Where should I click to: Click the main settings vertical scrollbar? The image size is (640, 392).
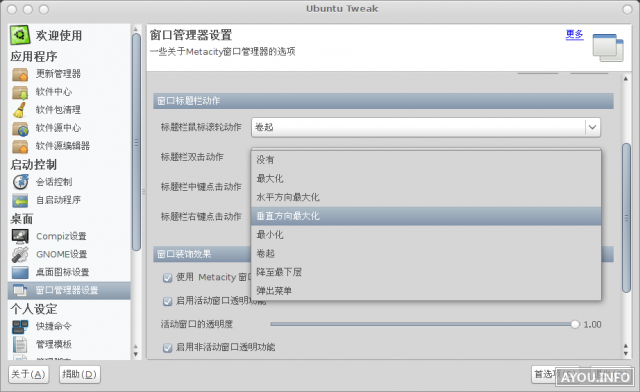pyautogui.click(x=626, y=218)
